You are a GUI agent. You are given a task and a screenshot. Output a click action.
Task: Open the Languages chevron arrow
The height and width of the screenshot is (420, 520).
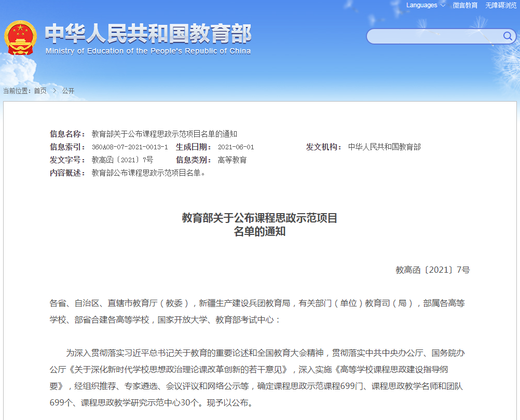click(442, 5)
